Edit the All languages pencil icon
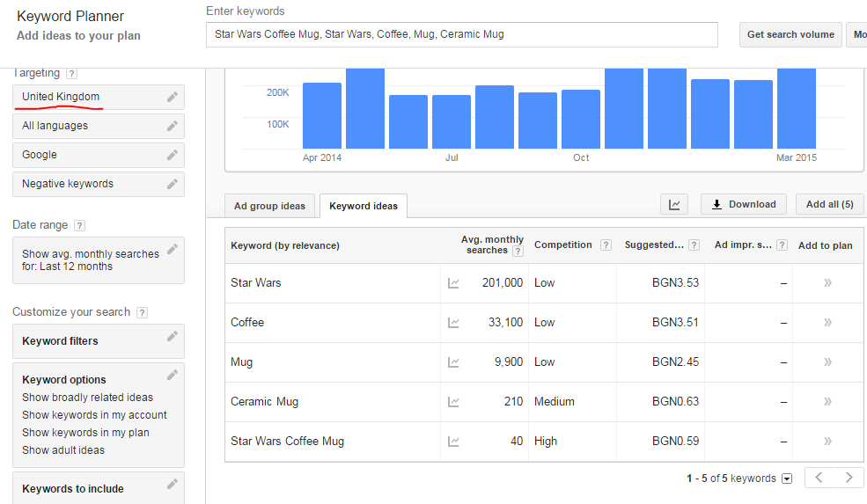 point(173,126)
